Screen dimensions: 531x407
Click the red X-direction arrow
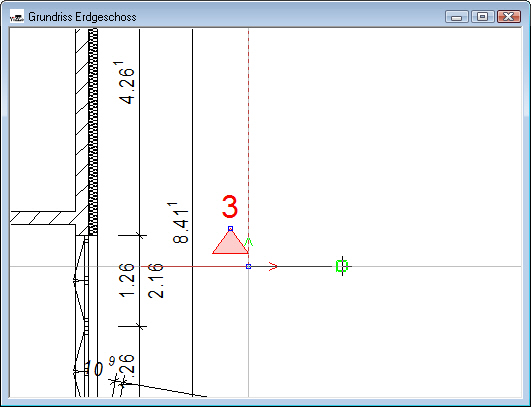coord(273,266)
